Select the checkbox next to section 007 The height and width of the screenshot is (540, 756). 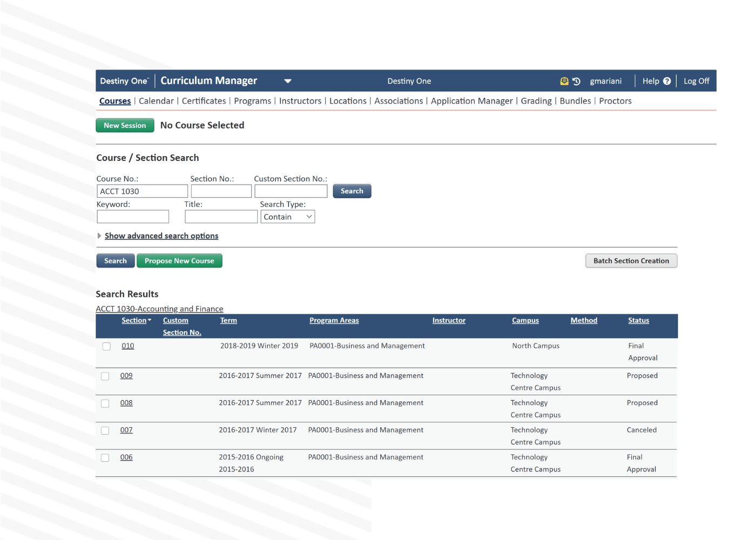tap(105, 430)
